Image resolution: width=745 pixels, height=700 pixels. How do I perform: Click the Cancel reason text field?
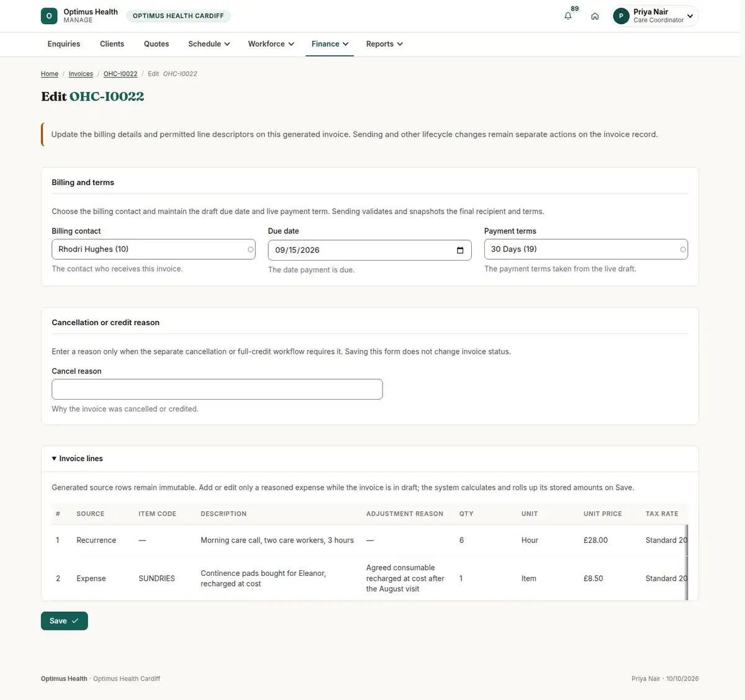[217, 389]
